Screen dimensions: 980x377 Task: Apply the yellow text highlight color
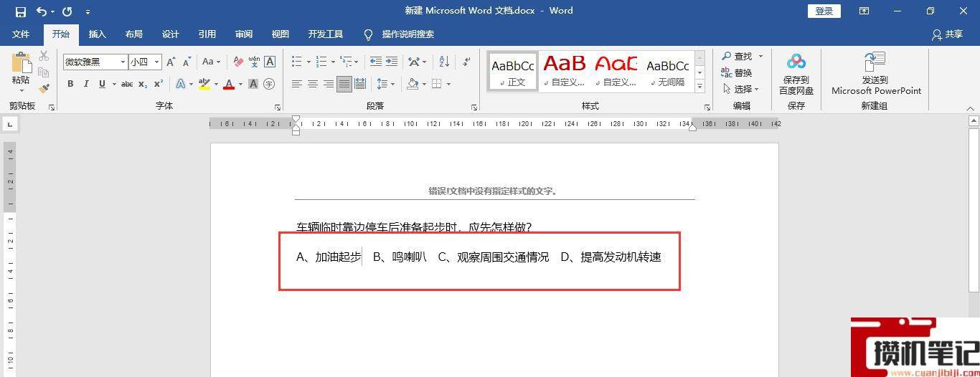(204, 84)
